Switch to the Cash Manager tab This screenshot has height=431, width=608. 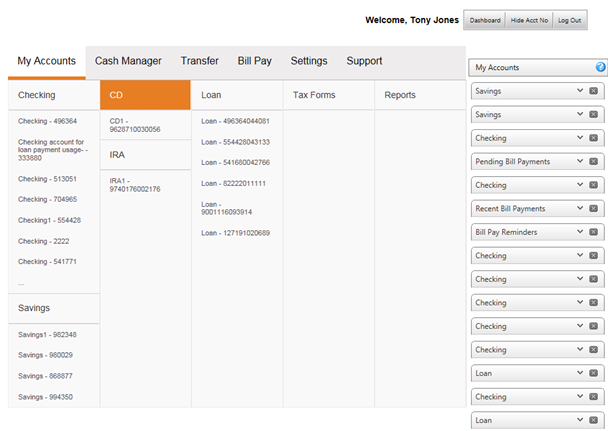click(x=128, y=61)
